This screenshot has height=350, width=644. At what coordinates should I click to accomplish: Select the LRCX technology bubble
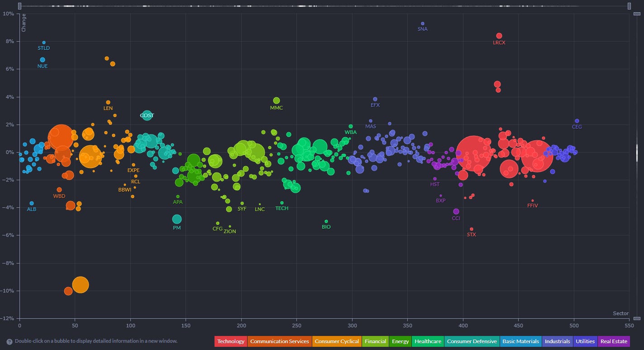[x=499, y=36]
